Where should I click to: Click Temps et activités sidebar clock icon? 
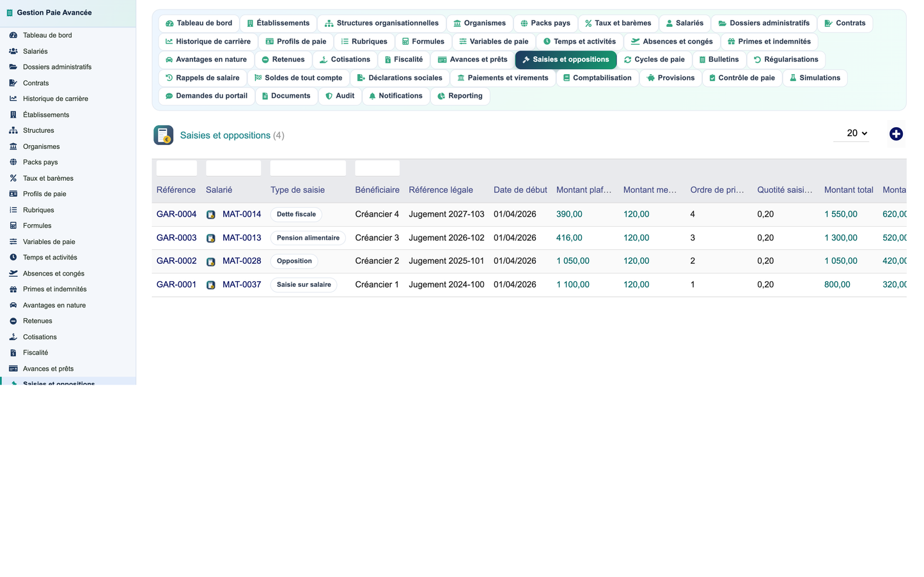tap(13, 257)
